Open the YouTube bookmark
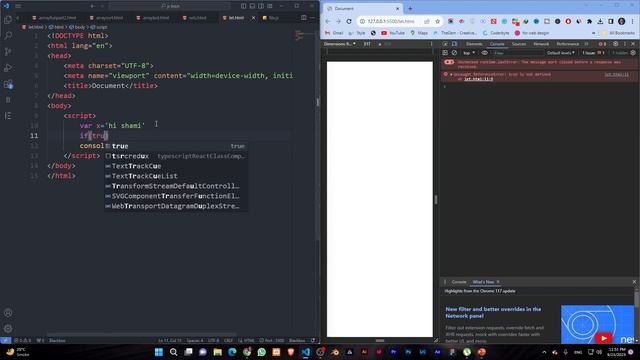Viewport: 640px width, 360px height. tap(393, 33)
